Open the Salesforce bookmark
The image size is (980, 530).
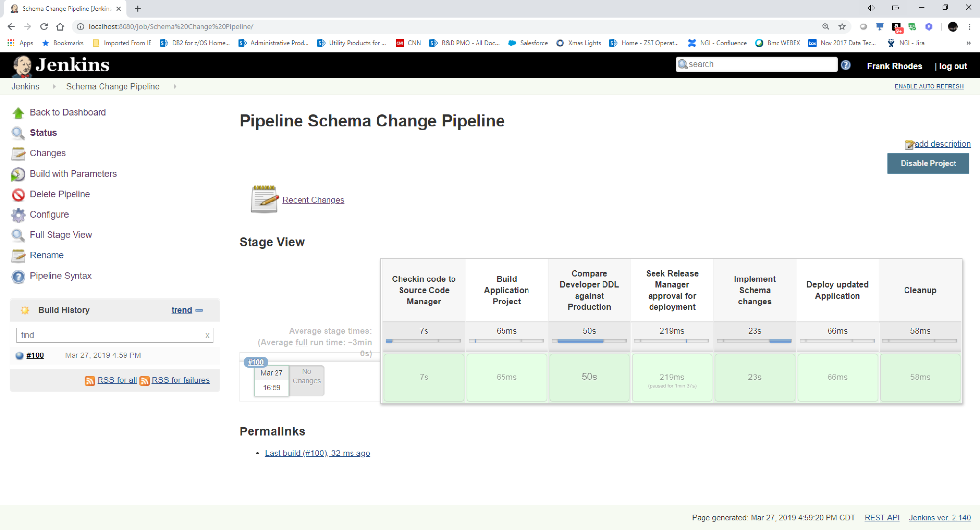point(528,43)
